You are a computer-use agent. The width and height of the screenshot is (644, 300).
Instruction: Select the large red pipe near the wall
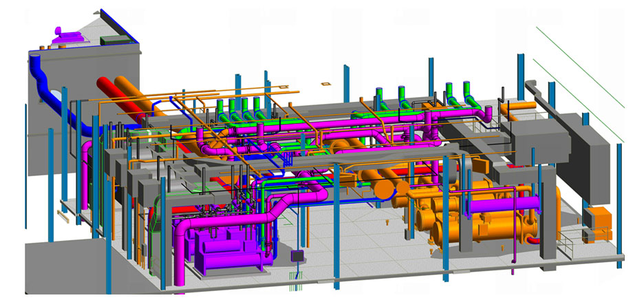114,89
